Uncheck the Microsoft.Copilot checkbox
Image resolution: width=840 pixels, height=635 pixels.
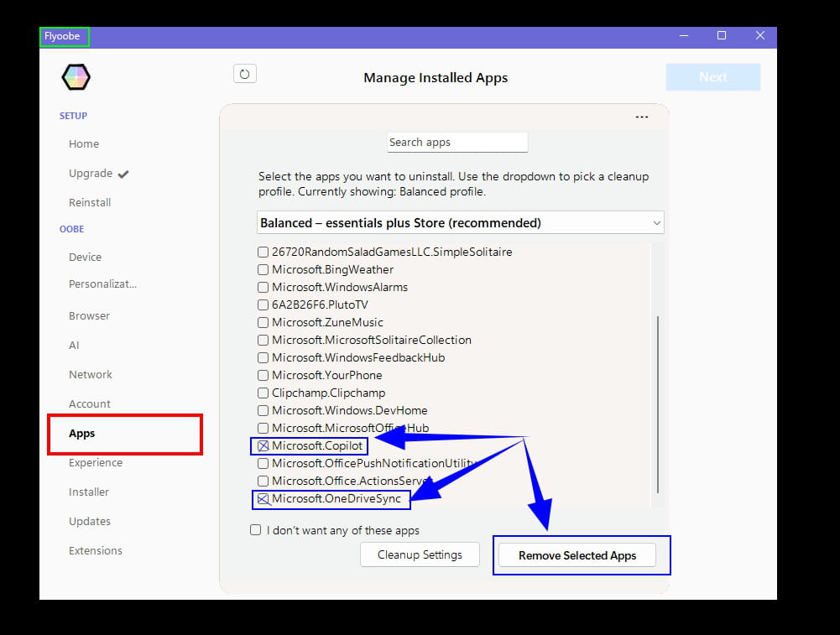tap(263, 446)
